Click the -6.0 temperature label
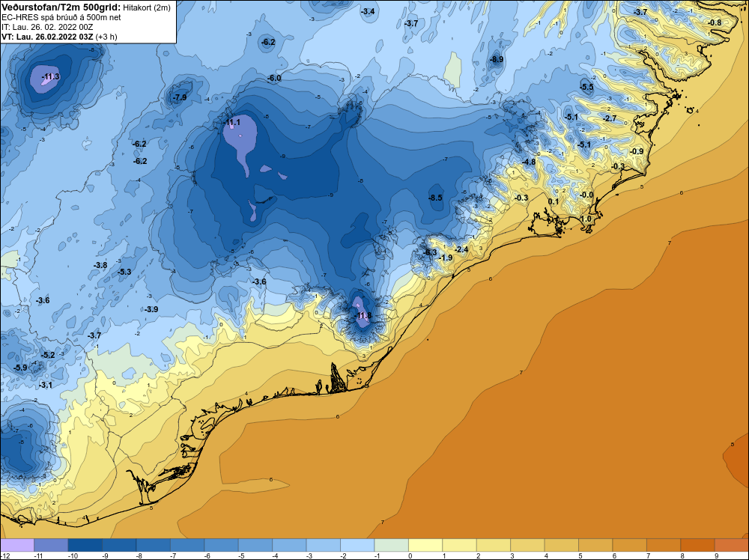The image size is (749, 560). pyautogui.click(x=273, y=78)
